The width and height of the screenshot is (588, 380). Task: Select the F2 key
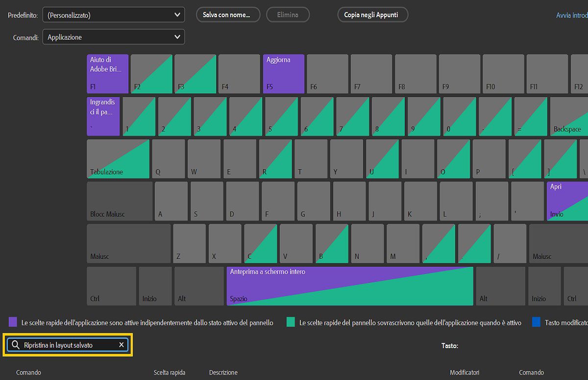(x=151, y=74)
